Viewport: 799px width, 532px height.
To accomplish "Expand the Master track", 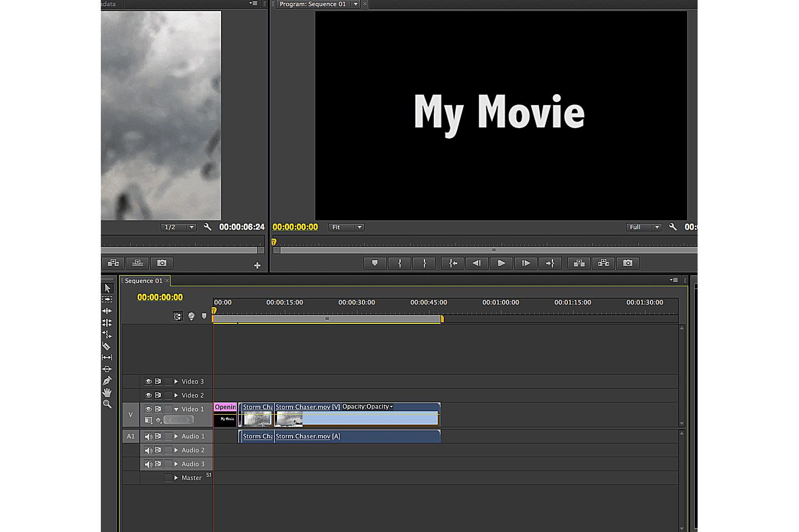I will click(176, 478).
